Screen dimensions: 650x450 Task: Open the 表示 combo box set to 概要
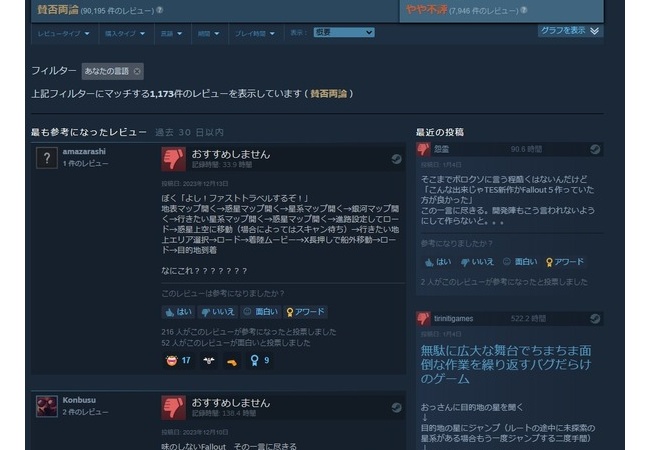(x=344, y=32)
